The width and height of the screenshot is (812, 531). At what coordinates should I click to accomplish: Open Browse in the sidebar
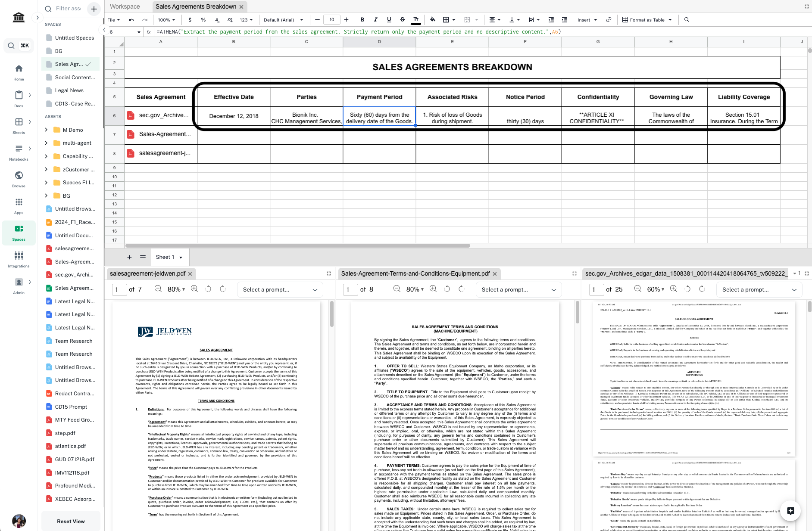coord(19,179)
